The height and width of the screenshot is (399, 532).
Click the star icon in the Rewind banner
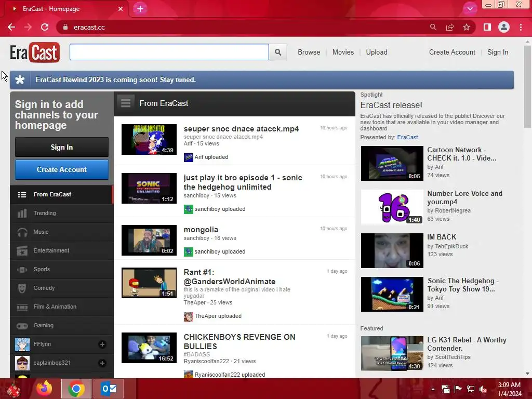20,79
